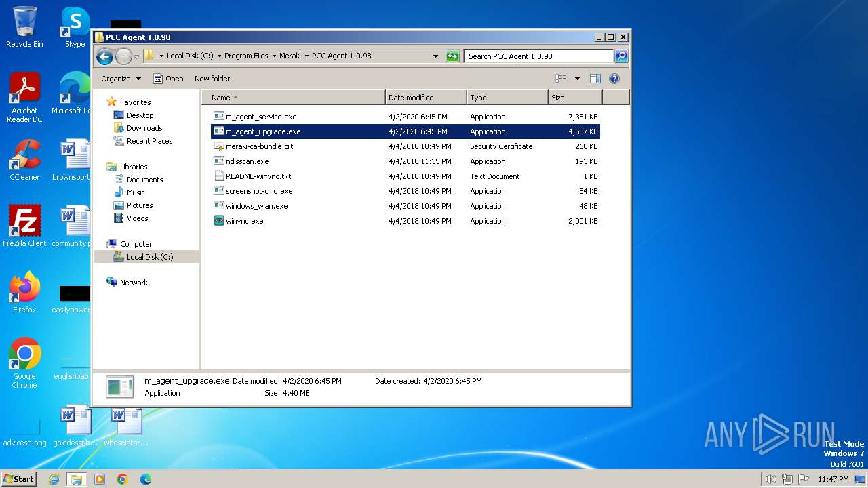Select windows_wlan.exe file icon
868x488 pixels.
click(x=218, y=206)
